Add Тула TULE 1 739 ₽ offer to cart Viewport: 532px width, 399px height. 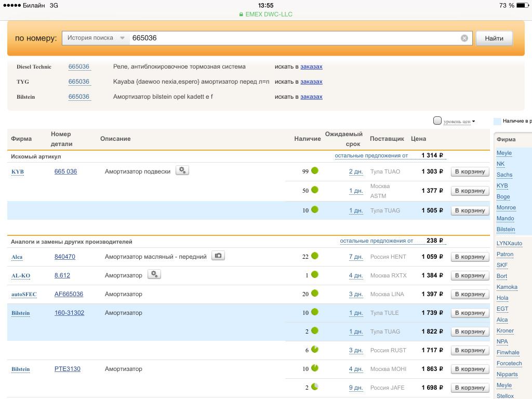(470, 313)
